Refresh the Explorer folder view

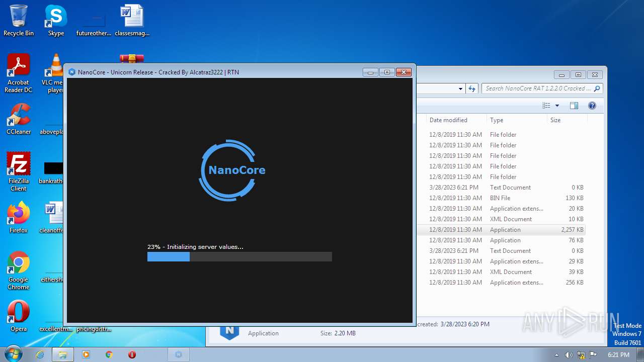click(x=472, y=88)
